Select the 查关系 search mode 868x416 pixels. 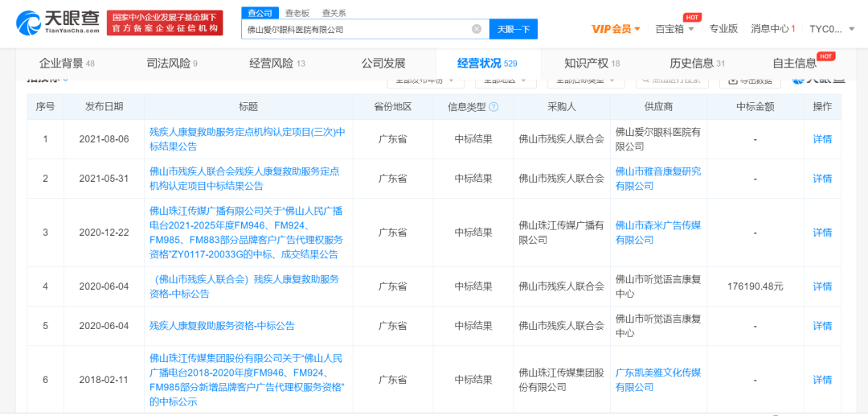[x=334, y=13]
